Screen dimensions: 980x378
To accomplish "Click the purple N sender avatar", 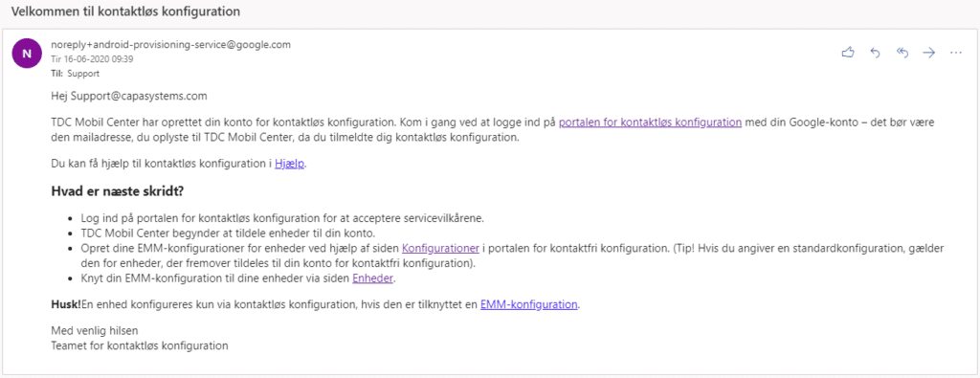I will click(x=26, y=54).
